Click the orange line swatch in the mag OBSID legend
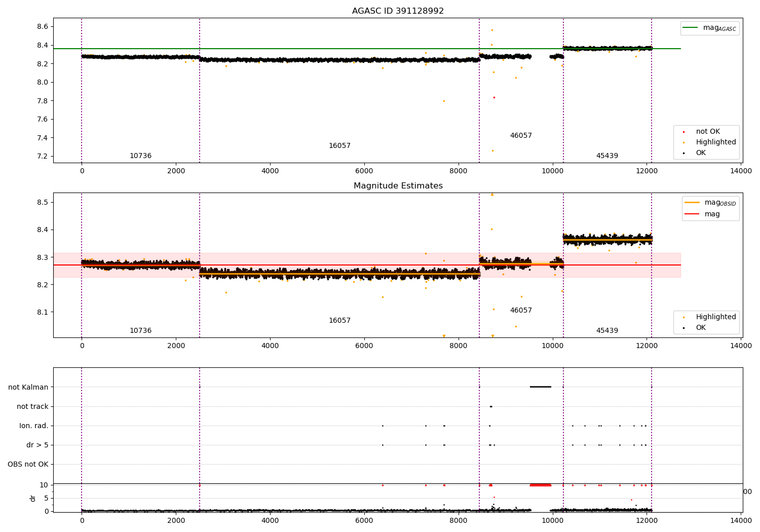This screenshot has width=760, height=532. (x=692, y=202)
